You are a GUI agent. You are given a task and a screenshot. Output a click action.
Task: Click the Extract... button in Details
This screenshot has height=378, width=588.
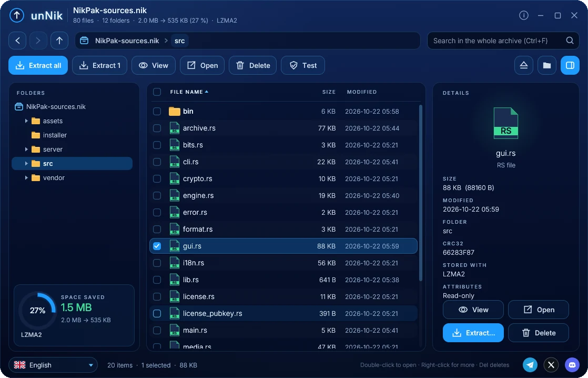click(473, 333)
